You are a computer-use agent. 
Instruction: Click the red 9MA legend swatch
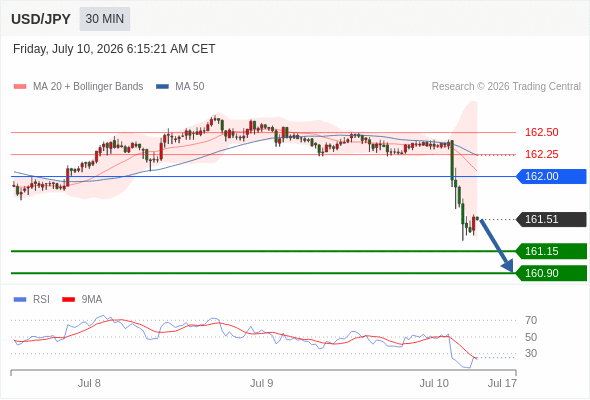[x=68, y=300]
